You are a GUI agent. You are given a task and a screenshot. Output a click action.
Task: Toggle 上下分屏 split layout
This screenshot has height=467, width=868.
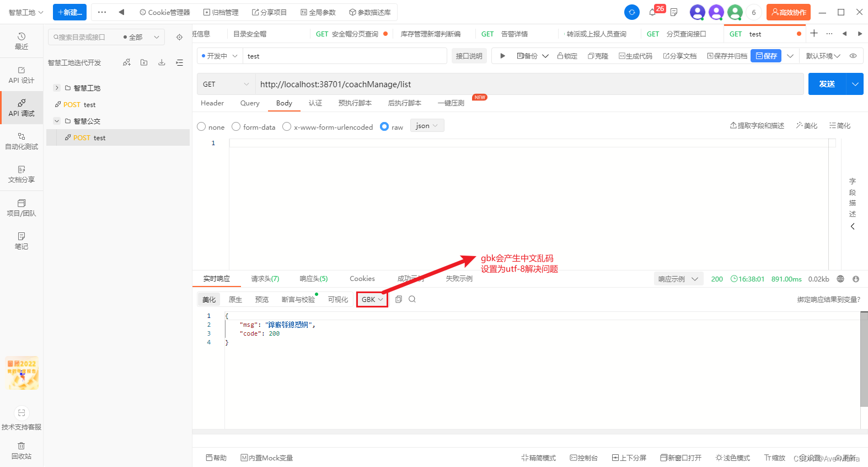click(x=629, y=458)
